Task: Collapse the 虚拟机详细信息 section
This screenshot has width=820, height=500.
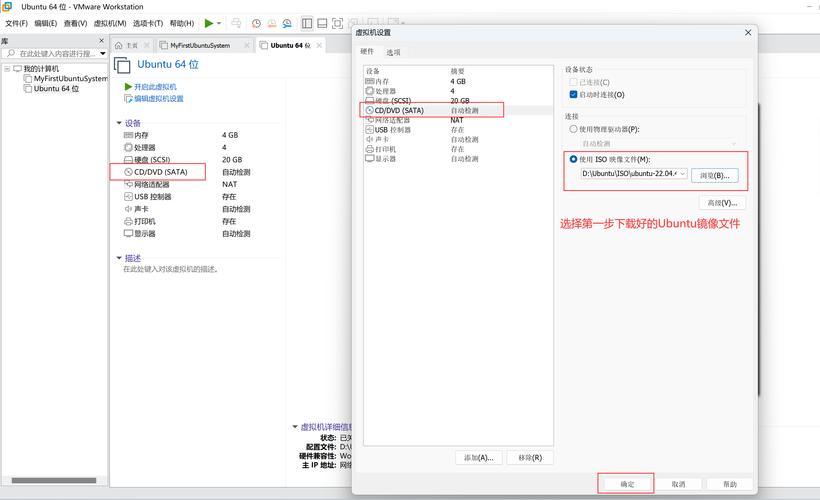Action: coord(295,427)
